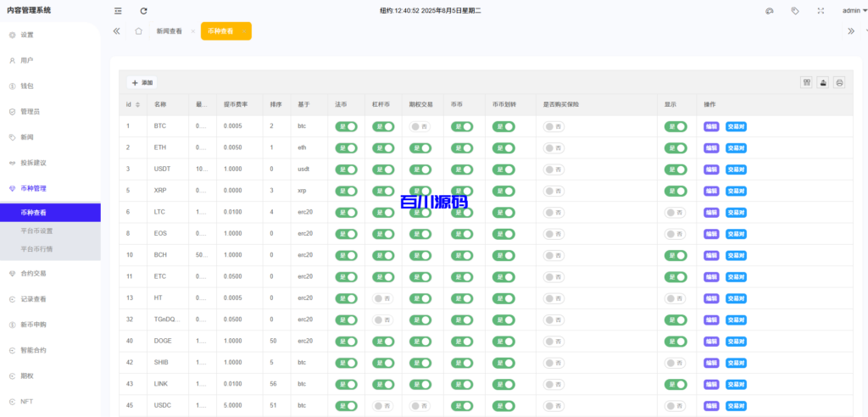Toggle 期权交易 switch for BTC row
Viewport: 868px width, 417px height.
click(420, 126)
